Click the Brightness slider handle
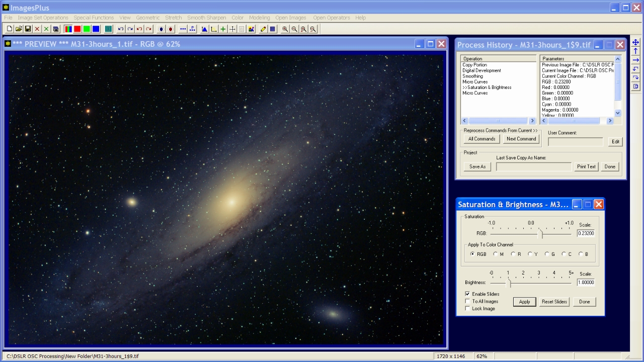The height and width of the screenshot is (362, 644). [x=509, y=283]
